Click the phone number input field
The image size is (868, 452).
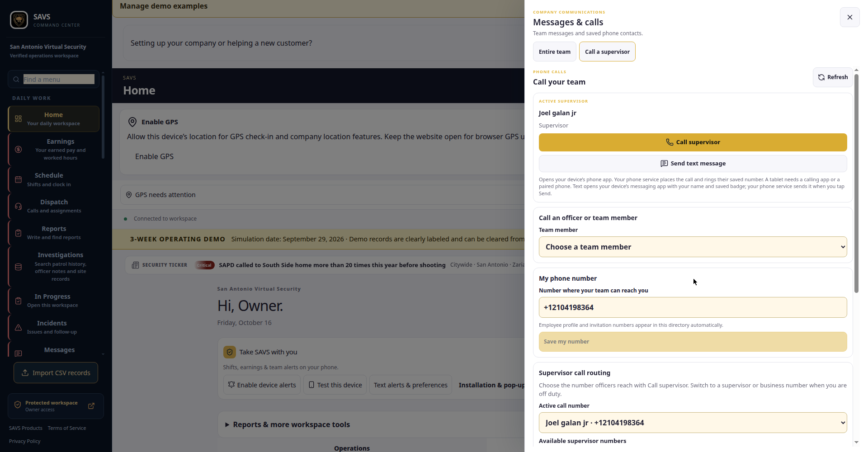click(693, 307)
